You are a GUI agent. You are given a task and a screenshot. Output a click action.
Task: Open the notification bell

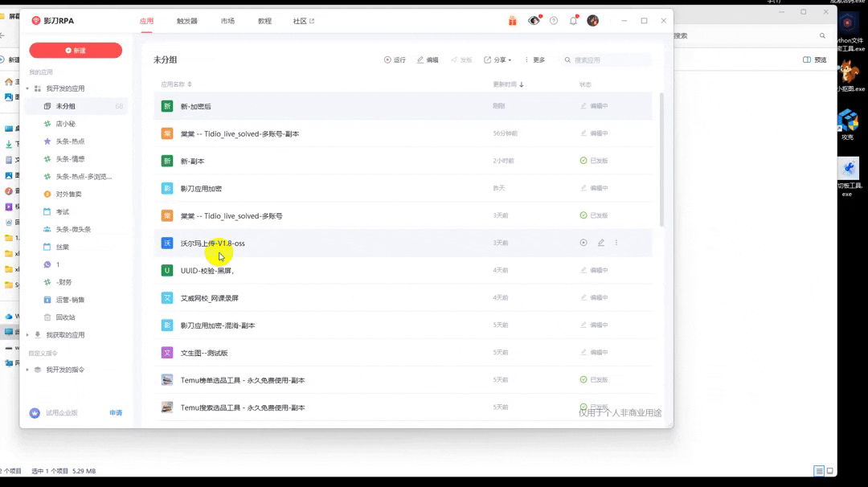573,21
